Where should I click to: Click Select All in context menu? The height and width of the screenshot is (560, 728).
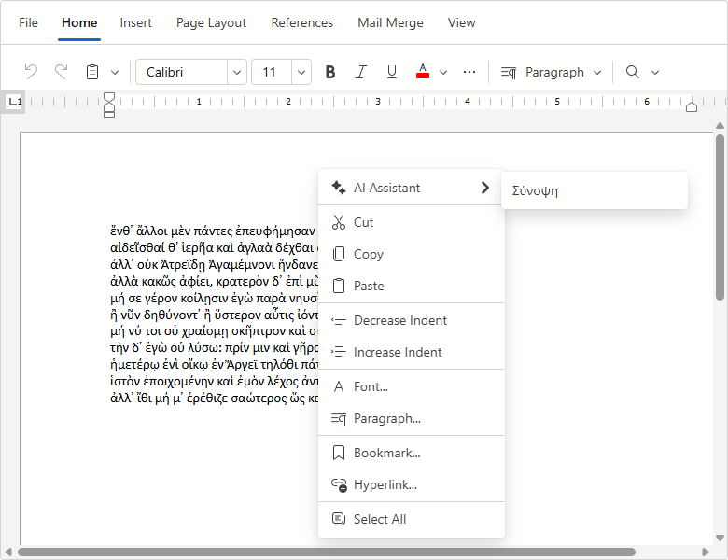click(x=412, y=519)
